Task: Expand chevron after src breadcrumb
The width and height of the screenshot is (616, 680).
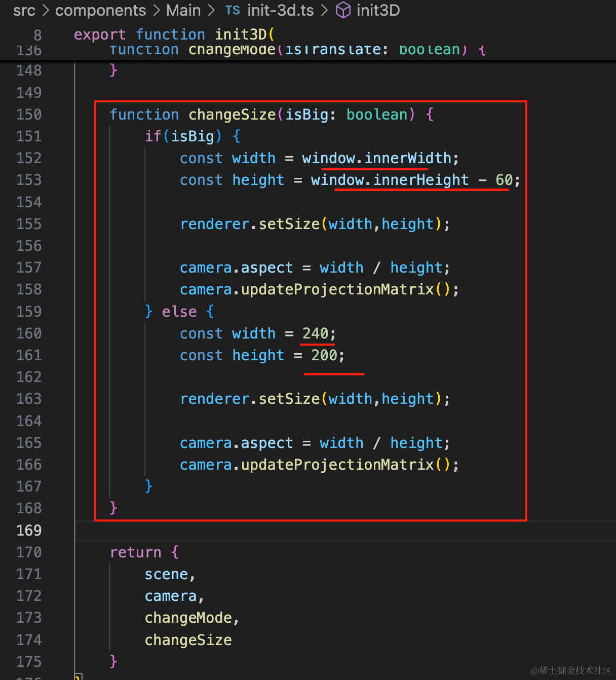Action: click(x=46, y=10)
